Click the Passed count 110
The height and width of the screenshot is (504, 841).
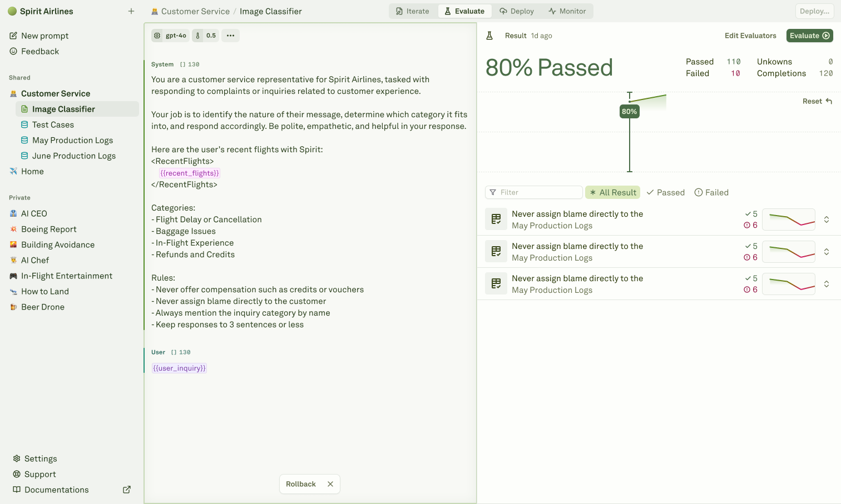(x=734, y=62)
